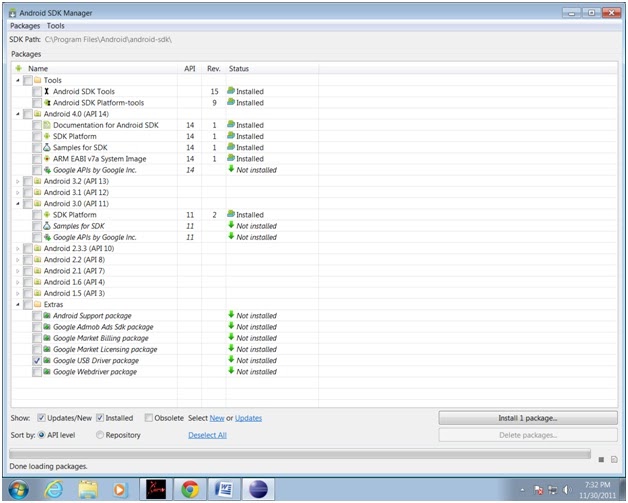The height and width of the screenshot is (503, 628).
Task: Open Microsoft Word from the taskbar
Action: pyautogui.click(x=223, y=489)
